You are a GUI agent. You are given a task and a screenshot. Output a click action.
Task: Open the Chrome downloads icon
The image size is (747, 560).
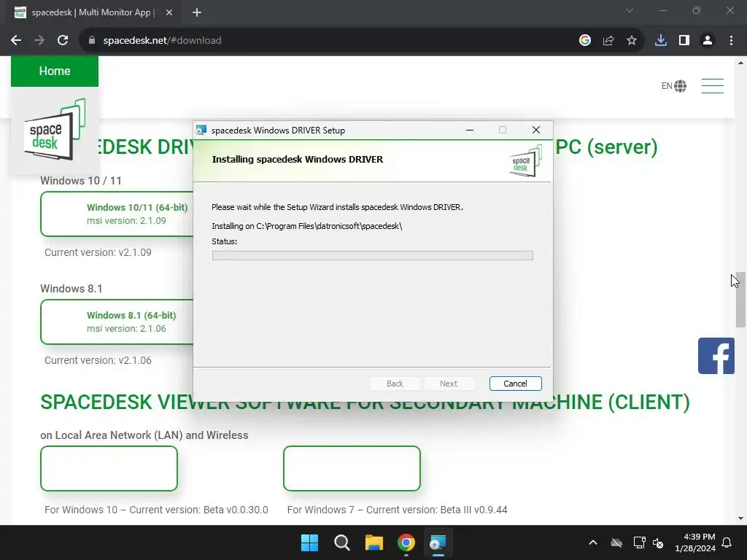coord(661,41)
